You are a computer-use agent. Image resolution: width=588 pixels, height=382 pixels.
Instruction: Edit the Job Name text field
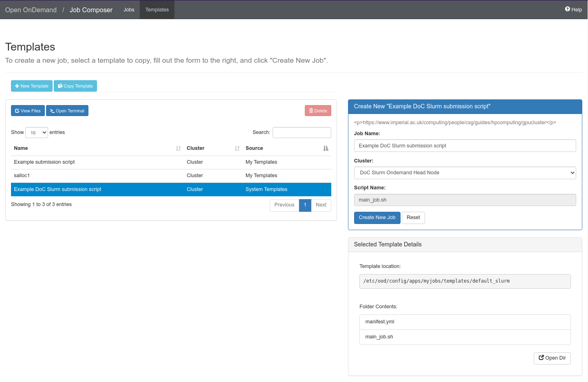(465, 146)
